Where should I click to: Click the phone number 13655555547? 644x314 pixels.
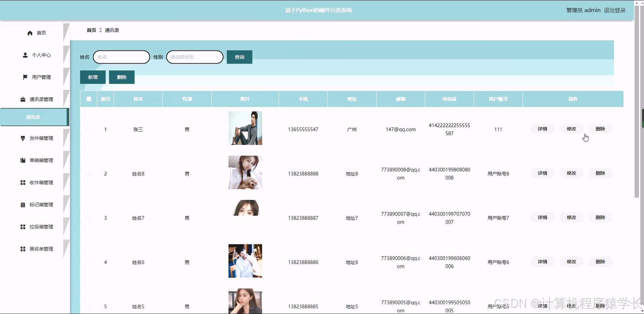pyautogui.click(x=303, y=129)
